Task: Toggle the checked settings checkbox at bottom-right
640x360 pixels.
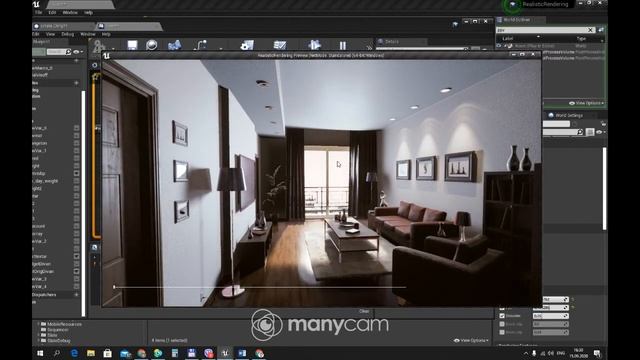Action: (x=502, y=316)
